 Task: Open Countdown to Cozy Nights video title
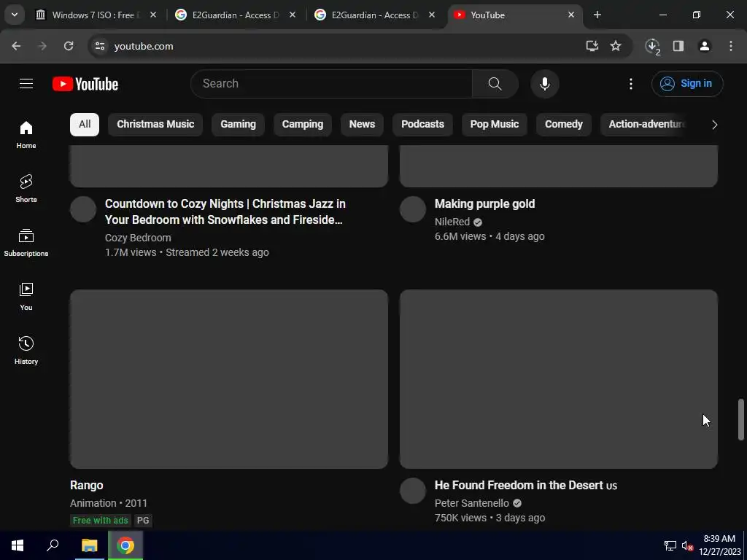(225, 212)
